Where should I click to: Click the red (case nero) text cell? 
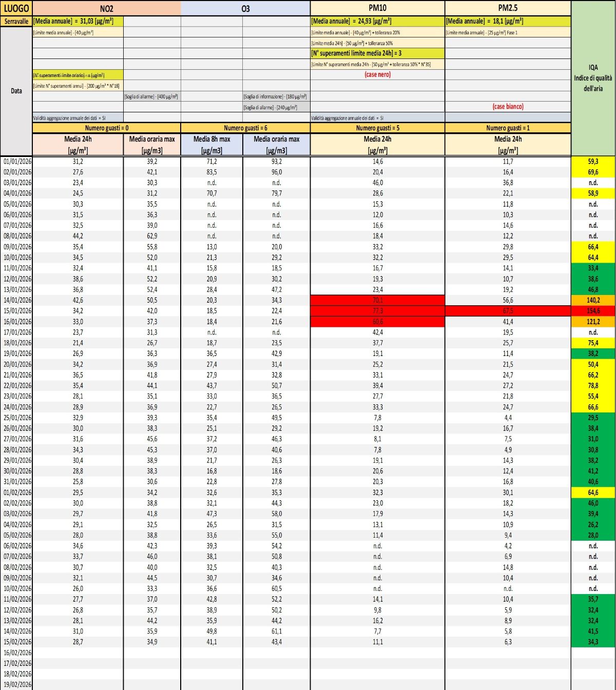tap(377, 75)
